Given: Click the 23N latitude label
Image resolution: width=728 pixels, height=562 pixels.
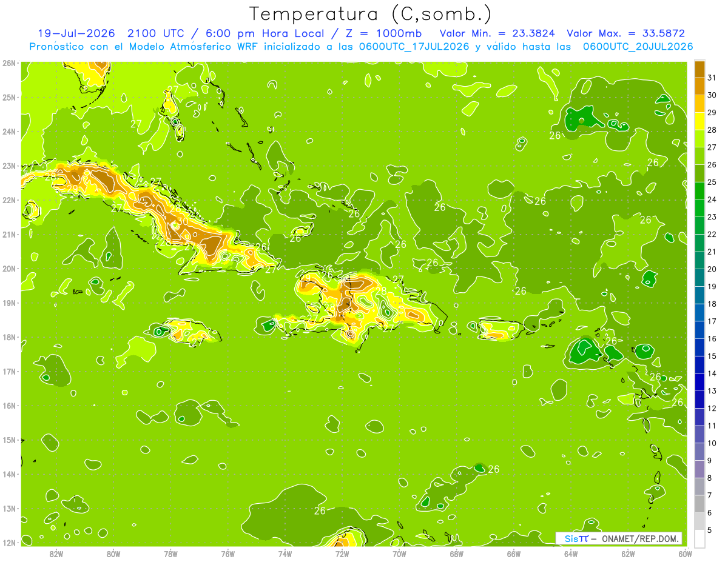Looking at the screenshot, I should coord(8,166).
